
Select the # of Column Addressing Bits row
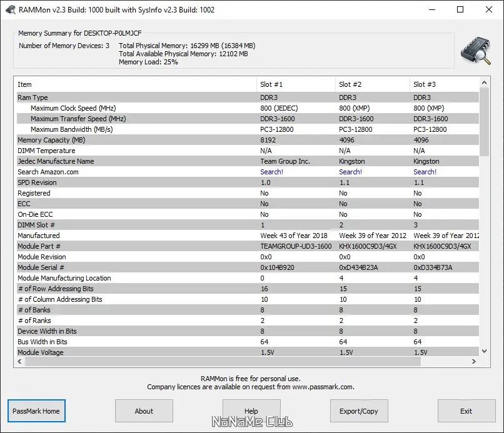coord(248,299)
